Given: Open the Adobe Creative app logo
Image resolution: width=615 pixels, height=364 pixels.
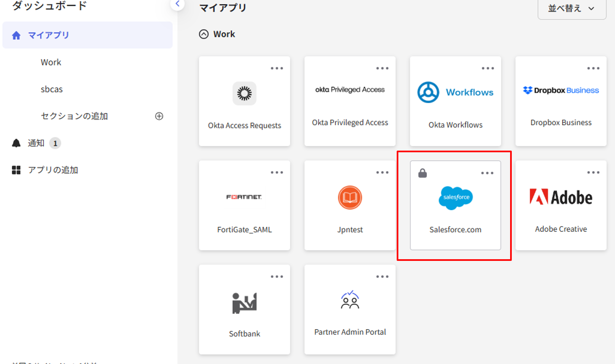Looking at the screenshot, I should [x=561, y=197].
